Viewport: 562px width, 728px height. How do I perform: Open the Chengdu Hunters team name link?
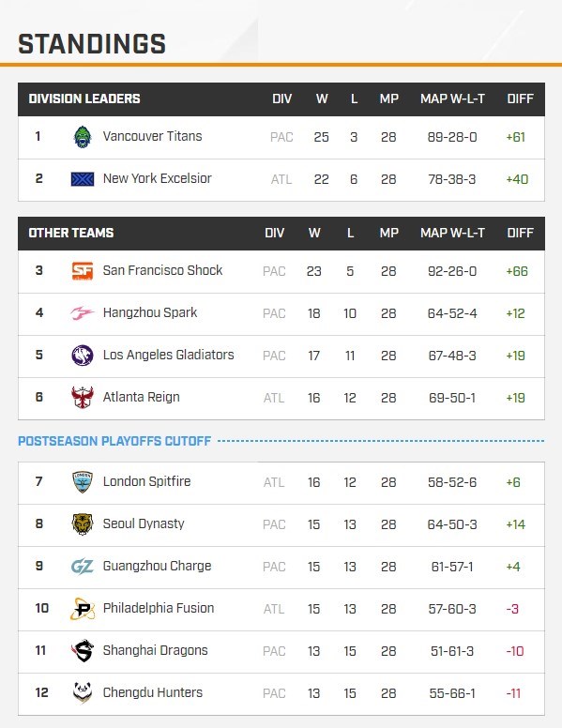(153, 692)
